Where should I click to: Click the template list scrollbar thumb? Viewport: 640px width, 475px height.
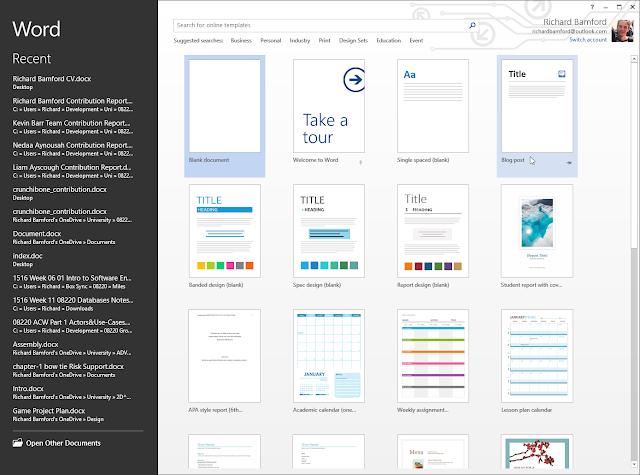[634, 155]
